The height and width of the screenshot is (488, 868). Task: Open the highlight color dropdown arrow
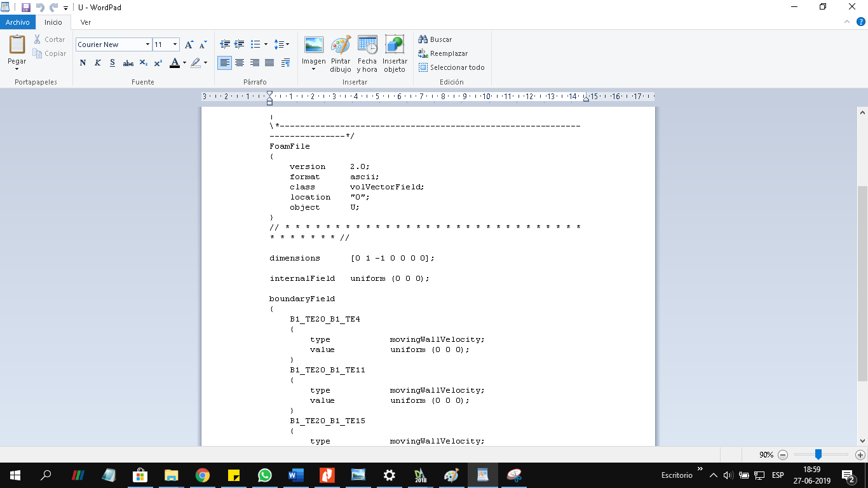pyautogui.click(x=205, y=63)
